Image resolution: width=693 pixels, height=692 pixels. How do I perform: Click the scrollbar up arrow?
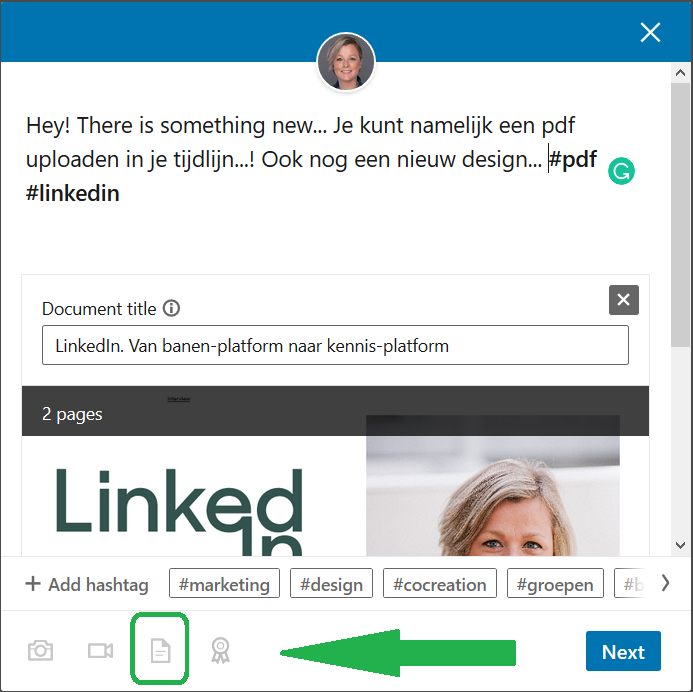[681, 72]
